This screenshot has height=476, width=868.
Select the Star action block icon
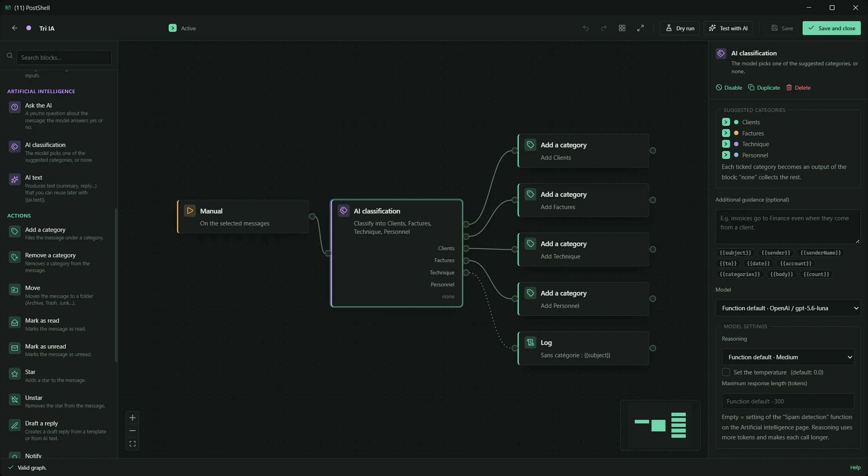pyautogui.click(x=15, y=374)
